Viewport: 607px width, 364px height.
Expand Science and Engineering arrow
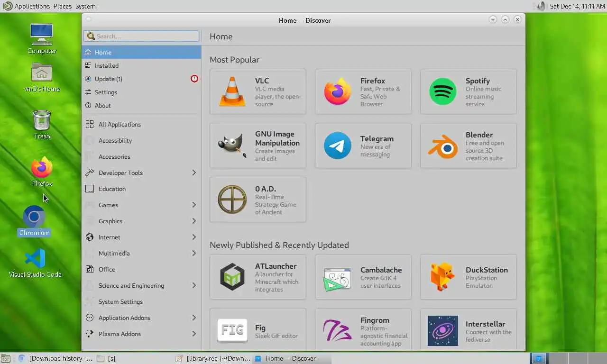point(194,285)
